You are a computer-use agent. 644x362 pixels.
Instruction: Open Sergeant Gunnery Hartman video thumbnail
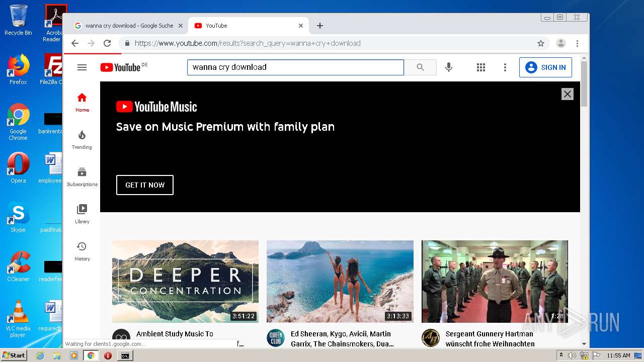(x=495, y=281)
